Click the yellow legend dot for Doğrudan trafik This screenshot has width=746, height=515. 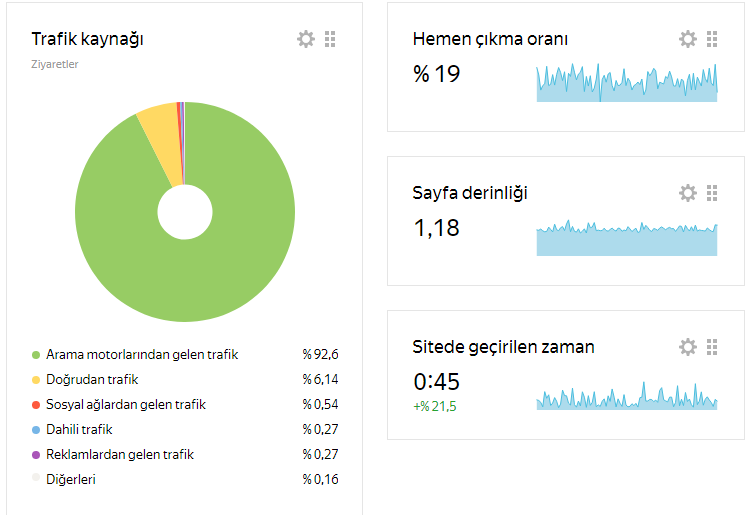pyautogui.click(x=36, y=380)
